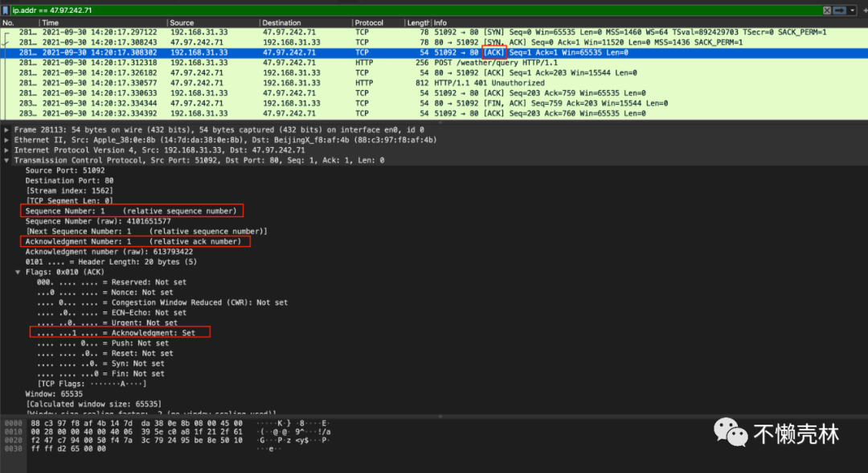Select the TCP Segment Len: 0 field
Viewport: 868px width, 473px height.
[x=69, y=200]
